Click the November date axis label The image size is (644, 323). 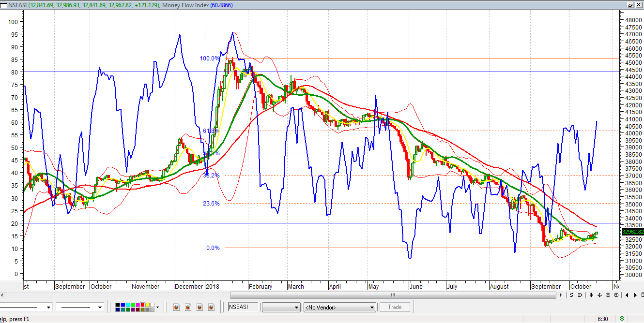(x=146, y=286)
